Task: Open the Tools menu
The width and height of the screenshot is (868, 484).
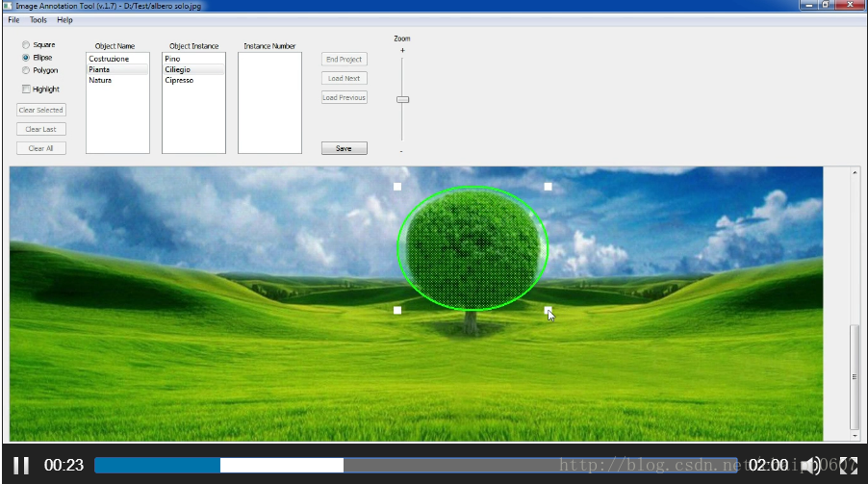Action: [x=38, y=20]
